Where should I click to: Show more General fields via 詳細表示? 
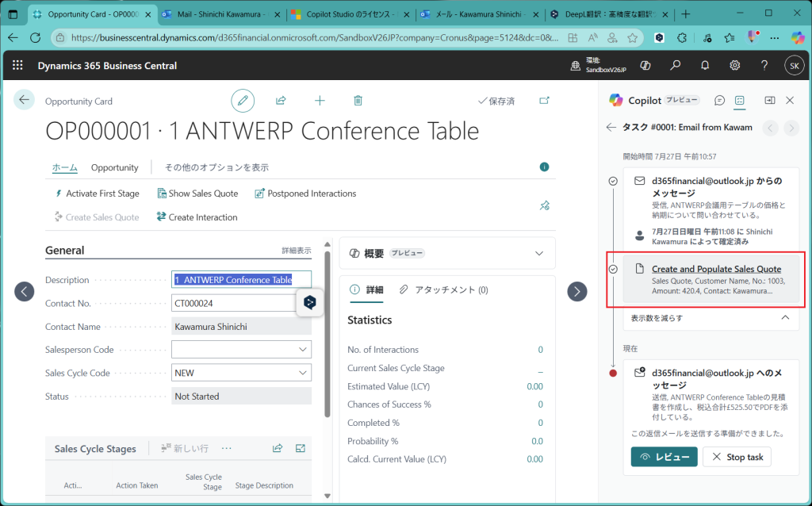(x=297, y=251)
